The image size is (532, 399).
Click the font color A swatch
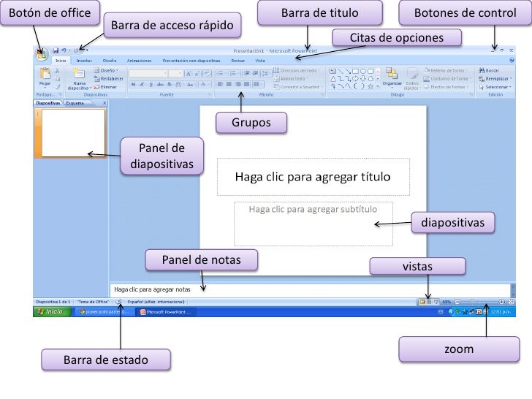click(x=204, y=84)
